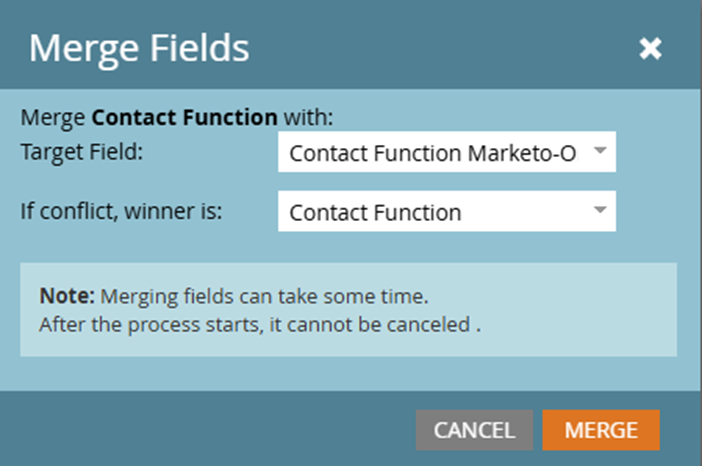This screenshot has height=466, width=702.
Task: Click the word 'Merge' before Contact Function
Action: 53,117
